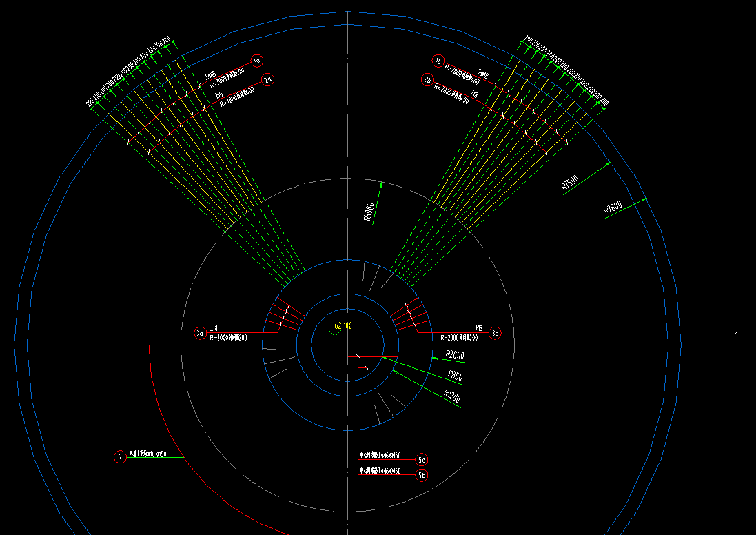The width and height of the screenshot is (756, 535).
Task: Select the section mark number 1
Action: pyautogui.click(x=736, y=335)
